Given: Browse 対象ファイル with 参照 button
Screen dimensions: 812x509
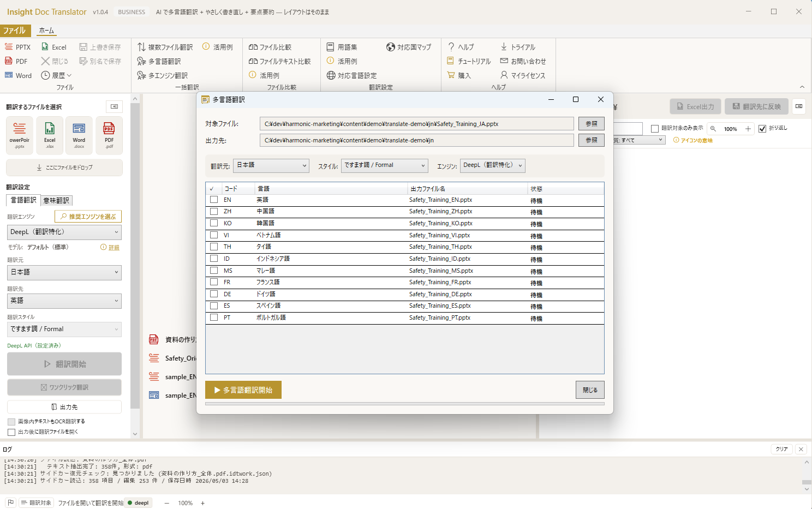Looking at the screenshot, I should click(x=592, y=124).
